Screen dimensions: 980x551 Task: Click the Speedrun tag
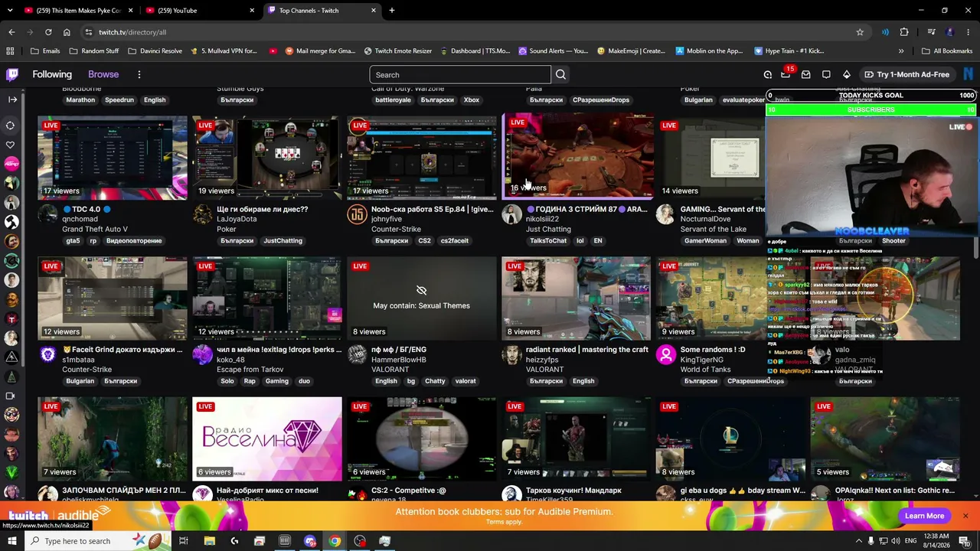[119, 100]
